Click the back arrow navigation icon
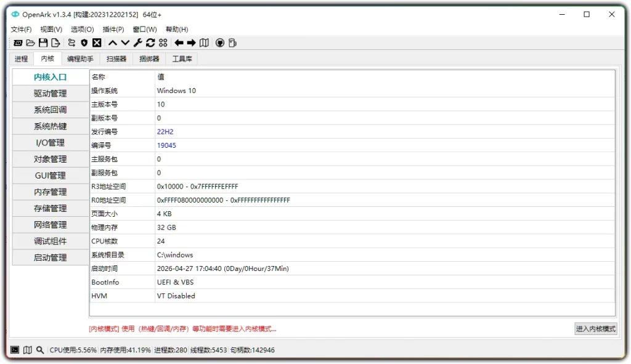This screenshot has width=631, height=364. [179, 42]
